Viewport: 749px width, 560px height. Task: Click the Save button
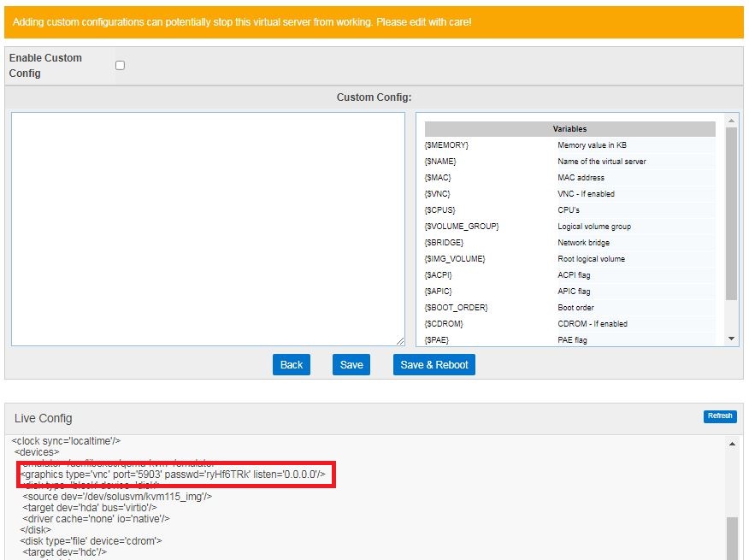(351, 364)
